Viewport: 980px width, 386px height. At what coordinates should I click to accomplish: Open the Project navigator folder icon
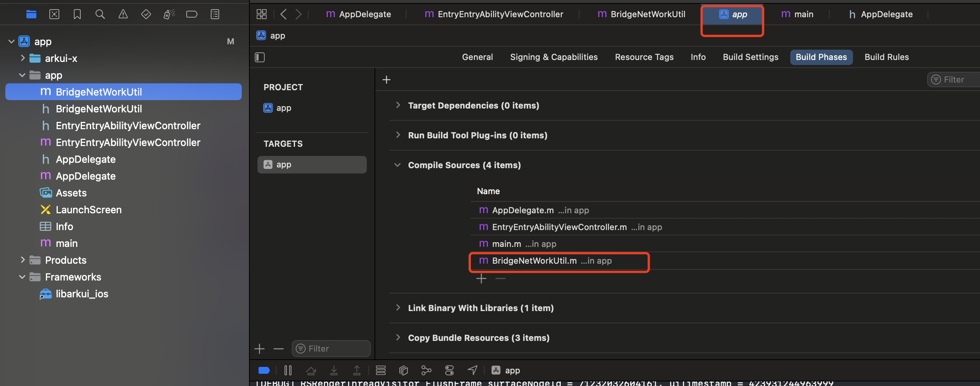point(31,15)
